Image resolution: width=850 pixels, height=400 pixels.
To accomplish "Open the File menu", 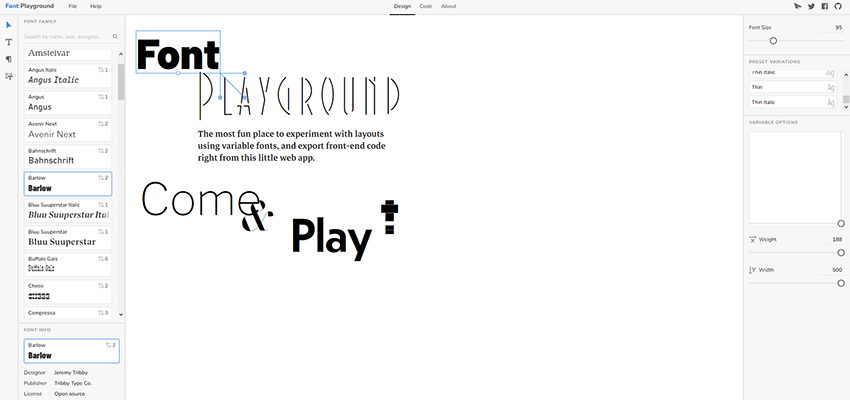I will click(73, 7).
